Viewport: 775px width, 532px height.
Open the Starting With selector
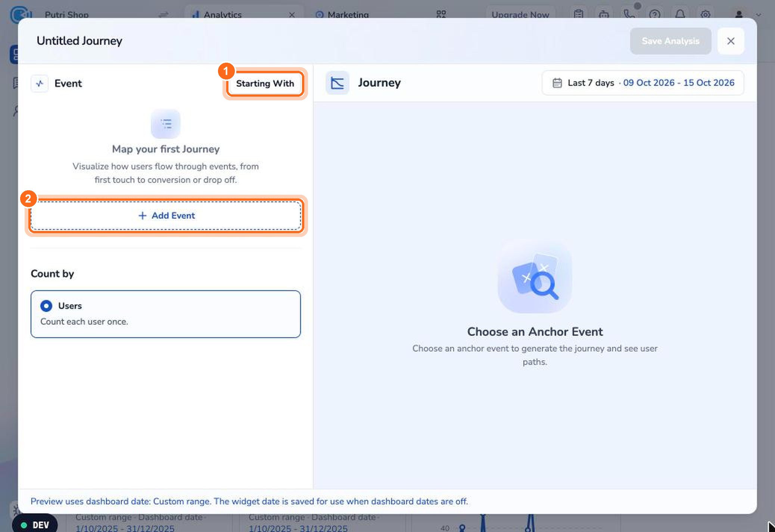(265, 83)
